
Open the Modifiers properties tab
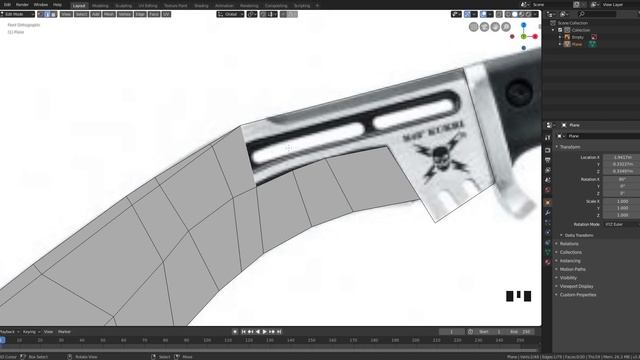click(x=548, y=213)
